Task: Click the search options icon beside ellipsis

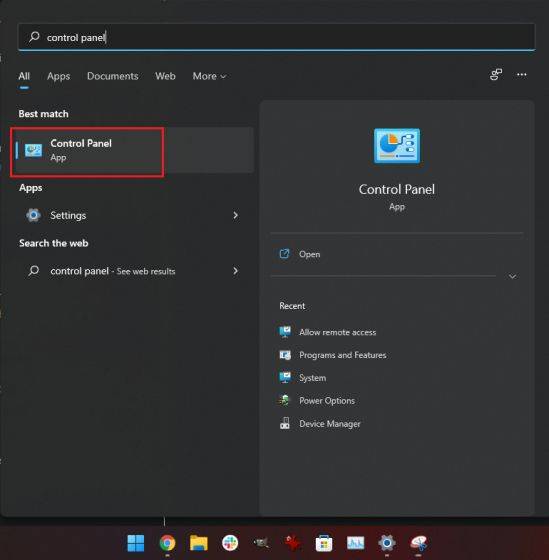Action: coord(496,75)
